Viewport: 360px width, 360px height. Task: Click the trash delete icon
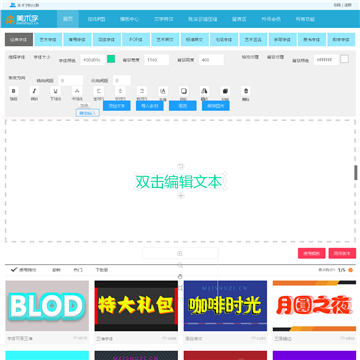point(246,91)
